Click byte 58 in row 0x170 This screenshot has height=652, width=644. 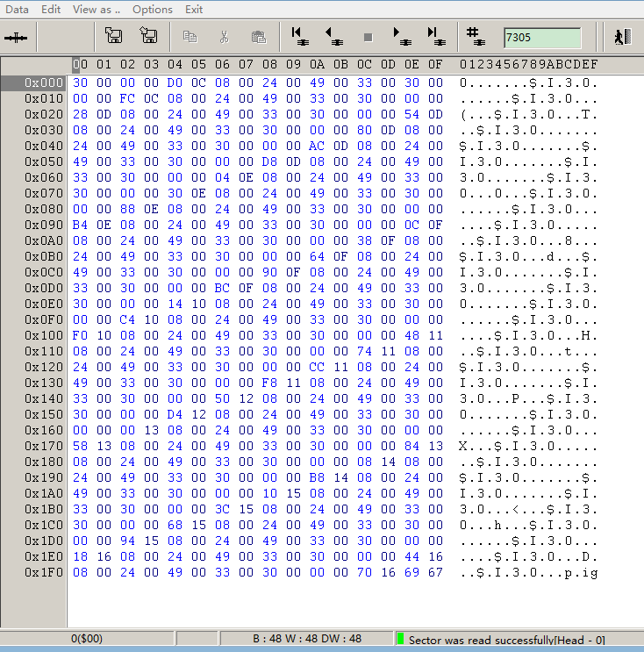(x=80, y=446)
